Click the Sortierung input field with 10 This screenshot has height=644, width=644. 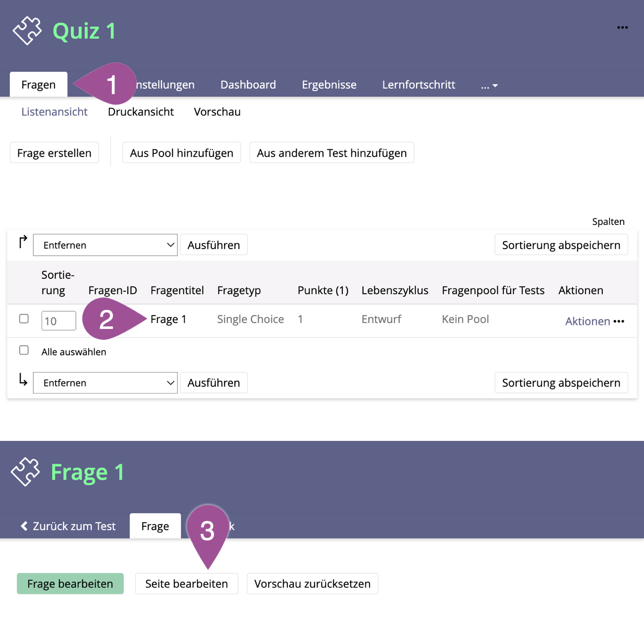click(58, 321)
